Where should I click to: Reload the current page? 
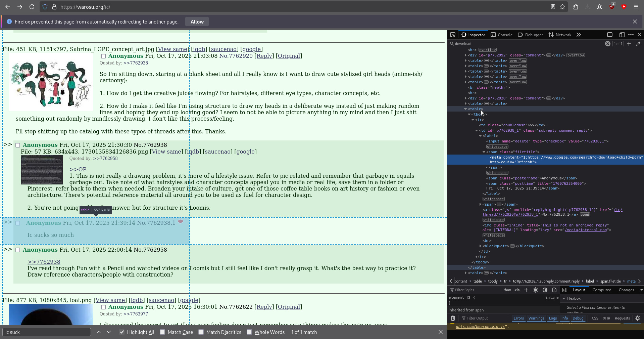point(32,7)
